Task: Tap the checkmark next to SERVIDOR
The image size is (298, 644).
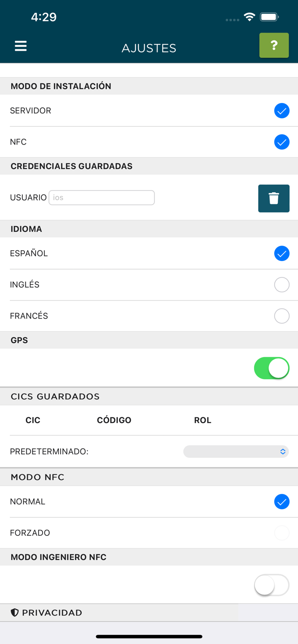Action: tap(282, 111)
